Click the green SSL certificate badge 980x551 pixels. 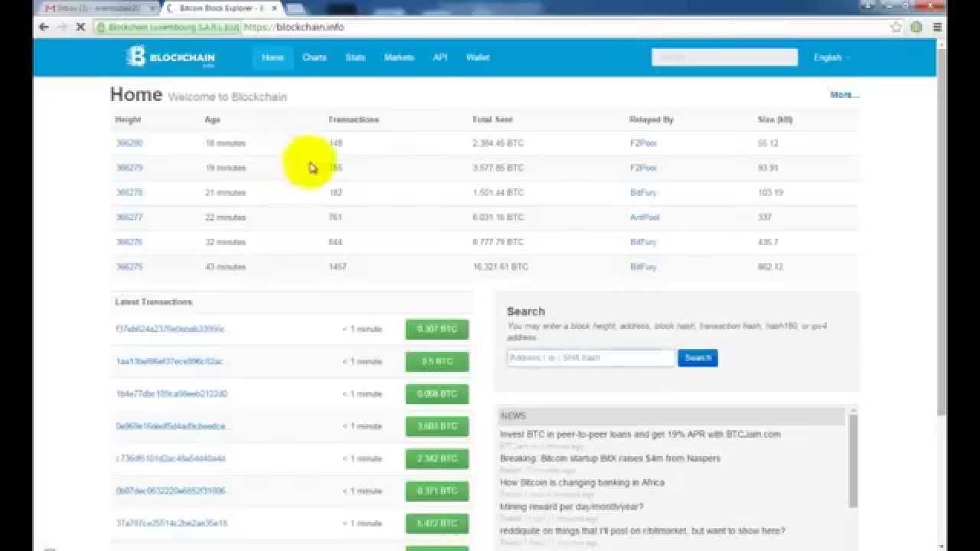(x=168, y=27)
